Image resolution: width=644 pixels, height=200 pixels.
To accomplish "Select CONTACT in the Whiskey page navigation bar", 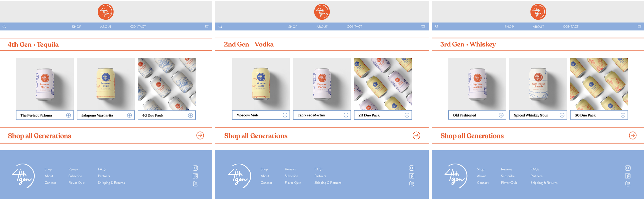I will tap(570, 27).
